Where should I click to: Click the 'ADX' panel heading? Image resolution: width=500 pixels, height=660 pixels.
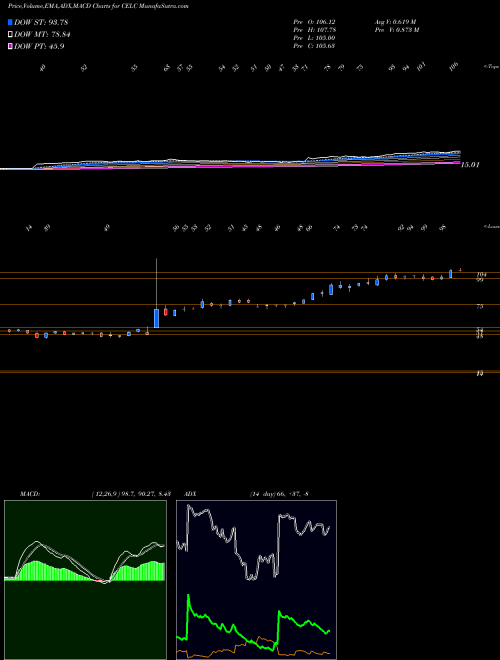(x=191, y=493)
